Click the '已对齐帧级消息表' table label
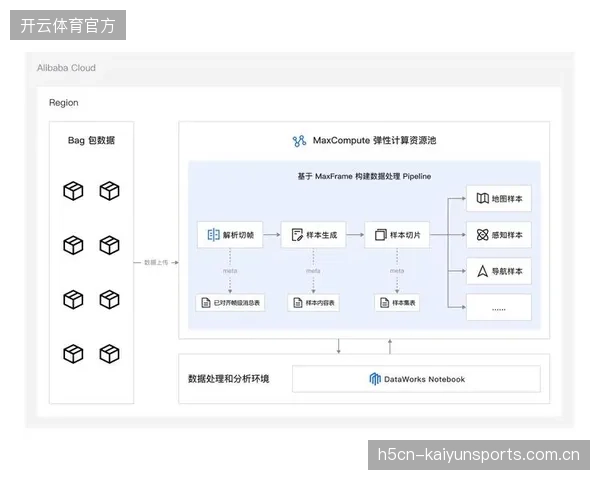The image size is (600, 480). coord(237,303)
